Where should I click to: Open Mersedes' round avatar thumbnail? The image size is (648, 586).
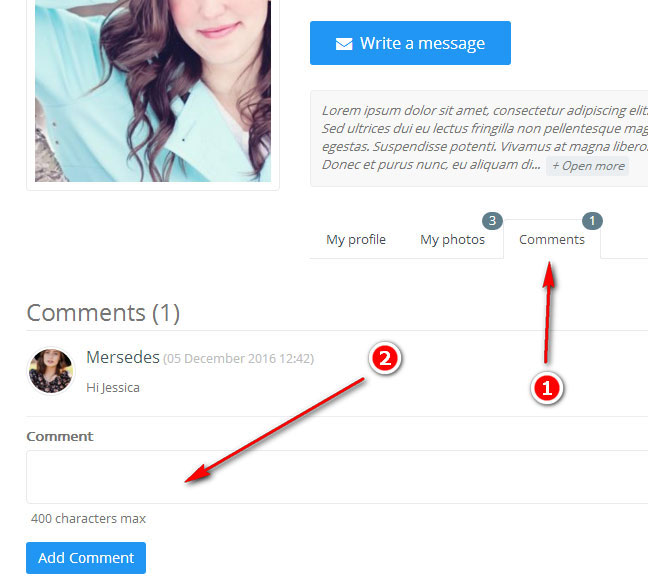pos(51,371)
